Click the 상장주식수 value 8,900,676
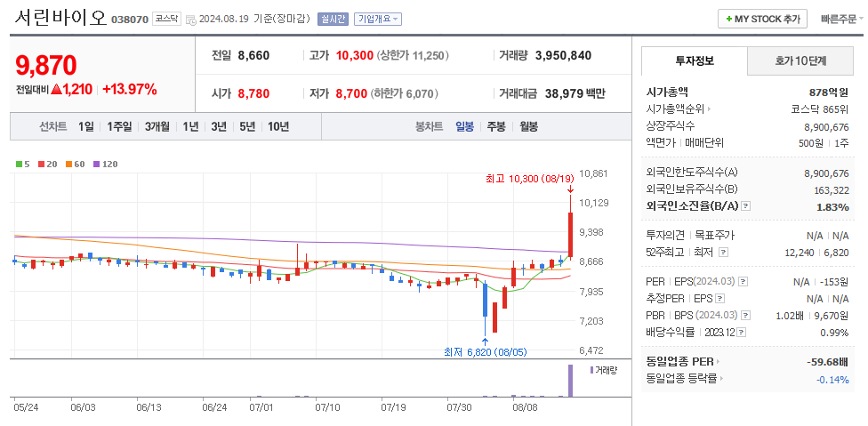This screenshot has width=868, height=426. coord(826,126)
